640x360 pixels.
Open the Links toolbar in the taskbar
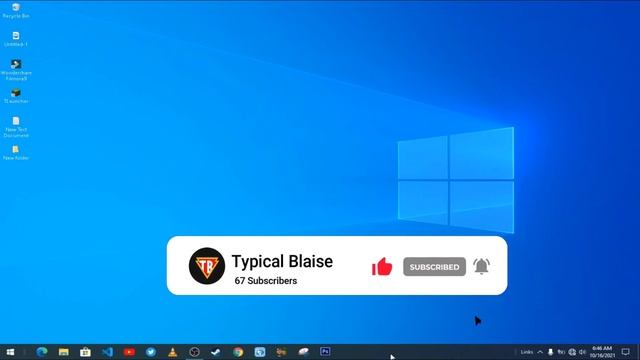point(527,352)
